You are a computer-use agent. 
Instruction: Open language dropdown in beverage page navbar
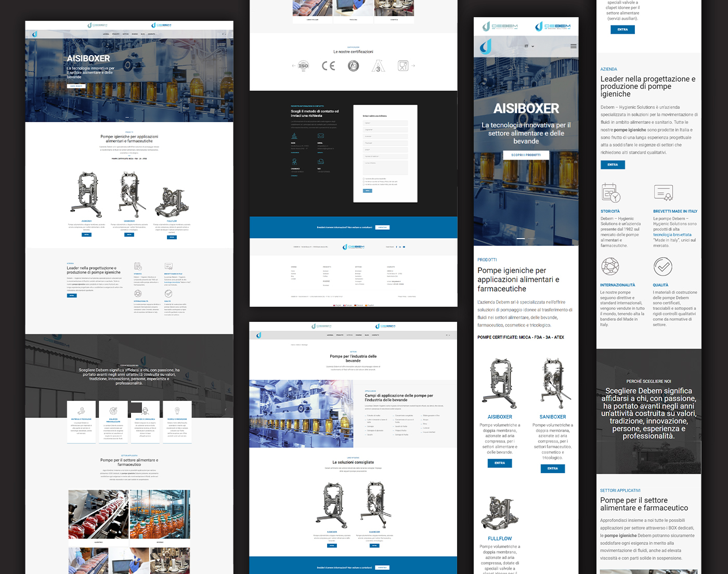click(448, 335)
